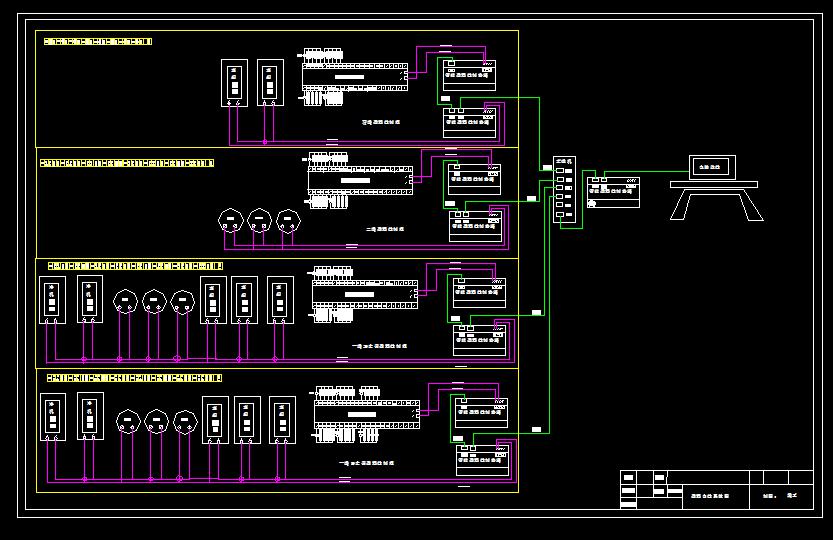Viewport: 833px width, 540px height.
Task: Click the leftmost panel device in bottom section
Action: 52,419
